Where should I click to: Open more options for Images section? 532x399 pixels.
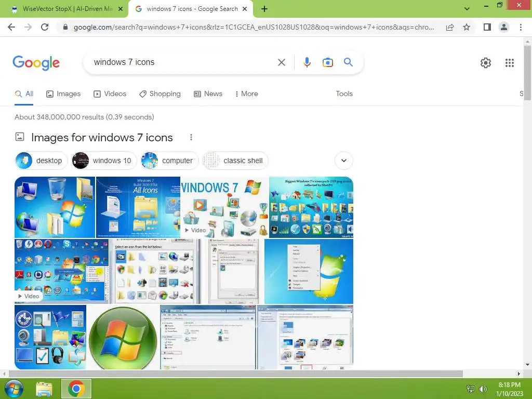[x=191, y=137]
